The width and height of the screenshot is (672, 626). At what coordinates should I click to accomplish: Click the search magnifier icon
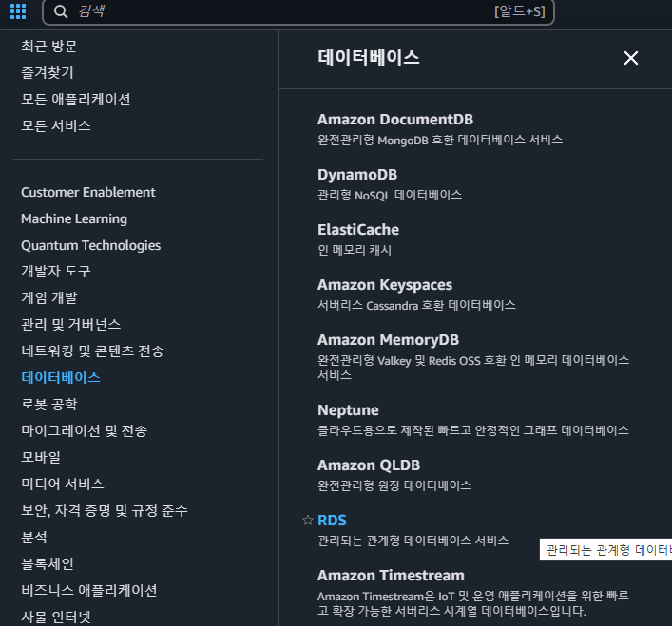pyautogui.click(x=61, y=11)
